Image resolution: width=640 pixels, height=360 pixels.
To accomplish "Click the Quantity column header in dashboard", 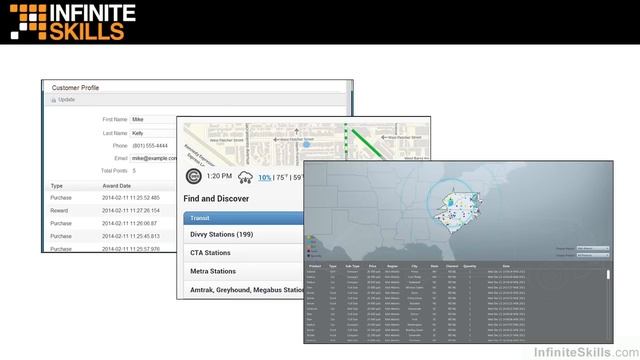I will [470, 266].
